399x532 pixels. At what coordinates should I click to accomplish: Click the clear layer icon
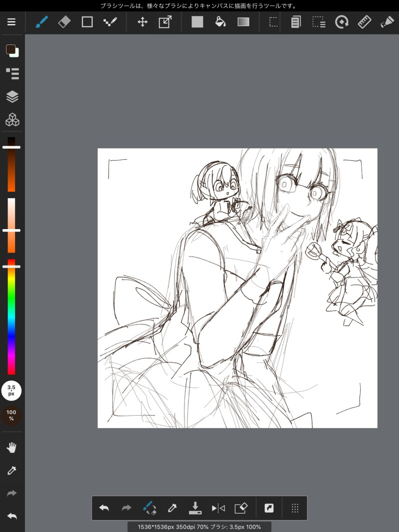(241, 508)
